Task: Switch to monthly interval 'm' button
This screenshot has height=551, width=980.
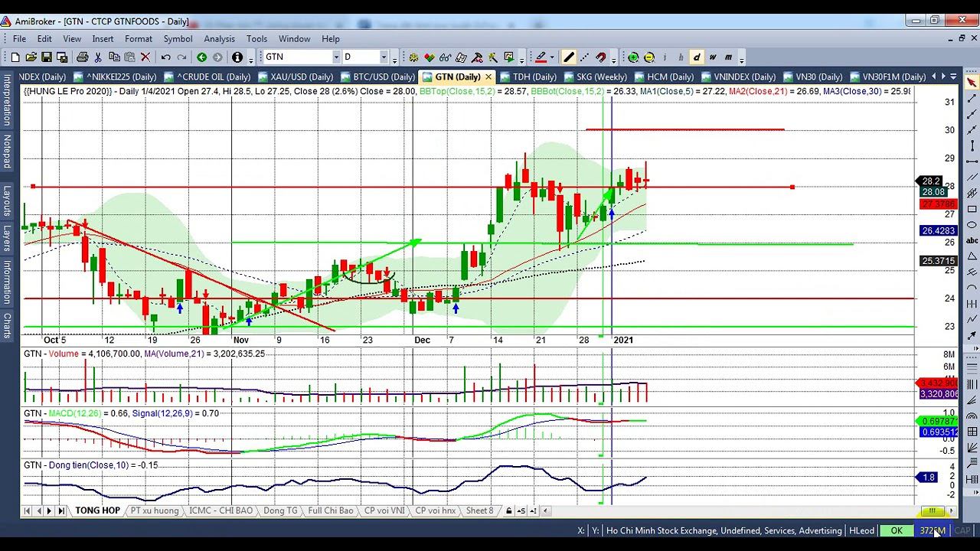Action: pos(729,57)
